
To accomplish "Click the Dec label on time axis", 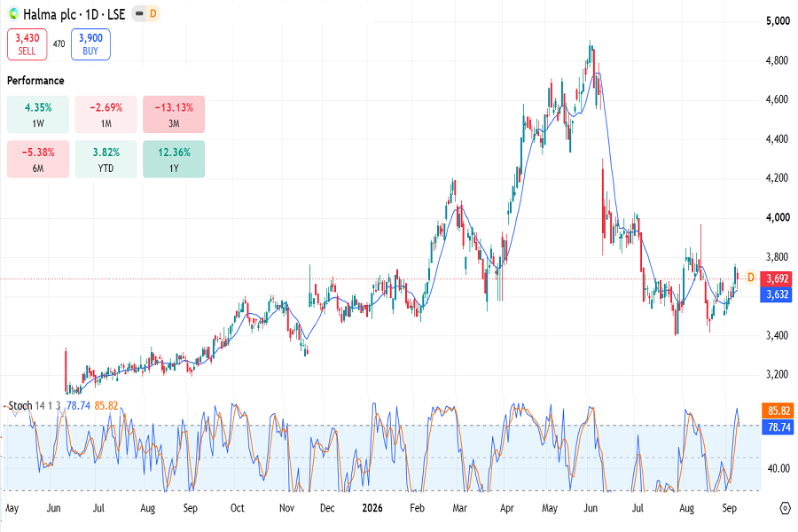I will (x=327, y=508).
